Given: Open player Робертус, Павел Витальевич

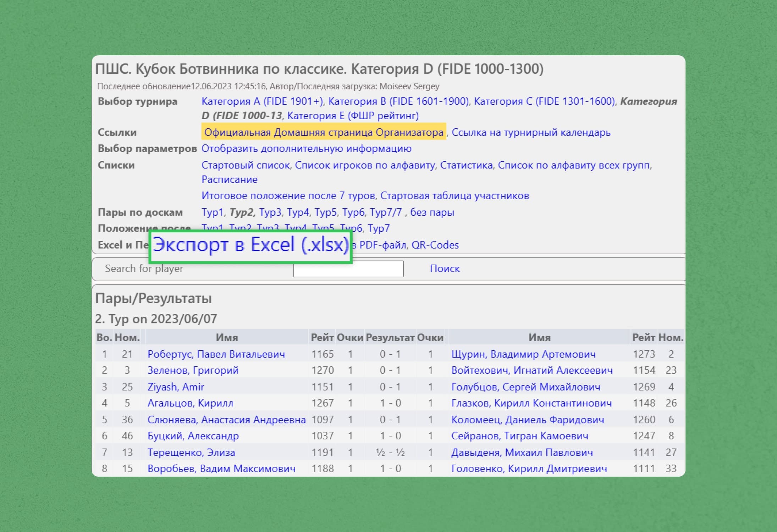Looking at the screenshot, I should pyautogui.click(x=216, y=354).
